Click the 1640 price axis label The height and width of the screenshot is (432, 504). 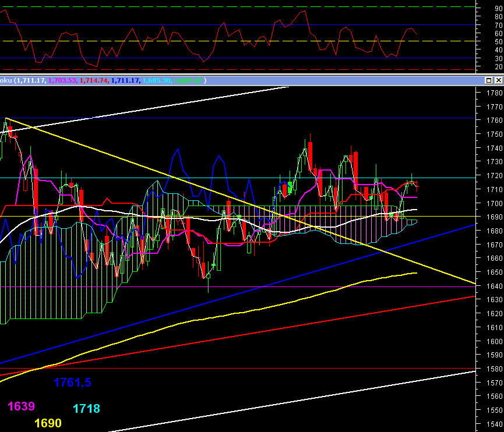tap(494, 286)
